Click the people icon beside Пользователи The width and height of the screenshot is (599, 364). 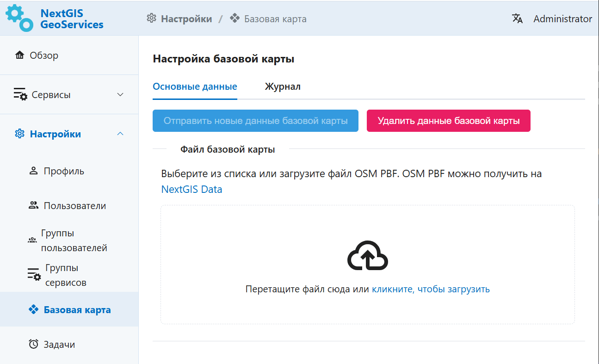33,205
